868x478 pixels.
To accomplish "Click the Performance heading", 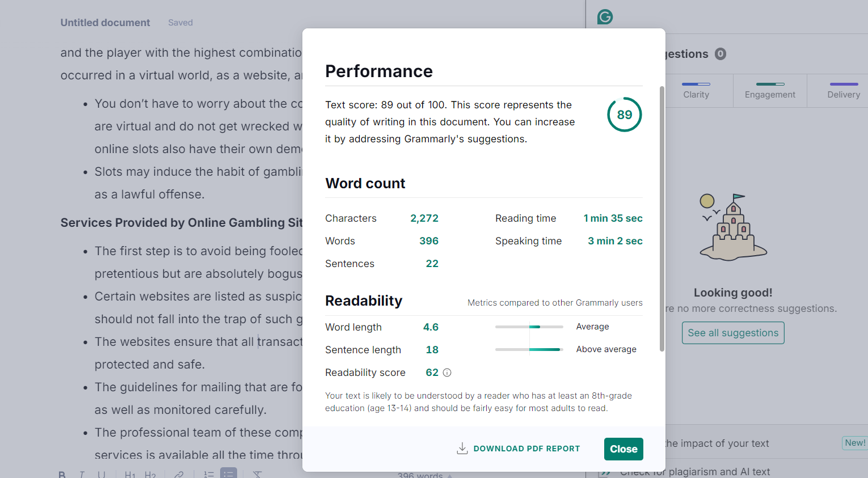I will 379,71.
